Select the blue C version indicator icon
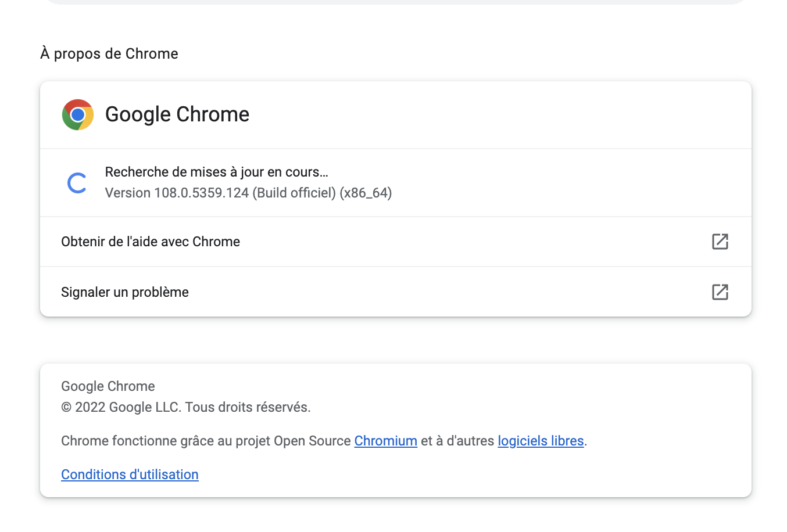The image size is (787, 532). tap(77, 182)
